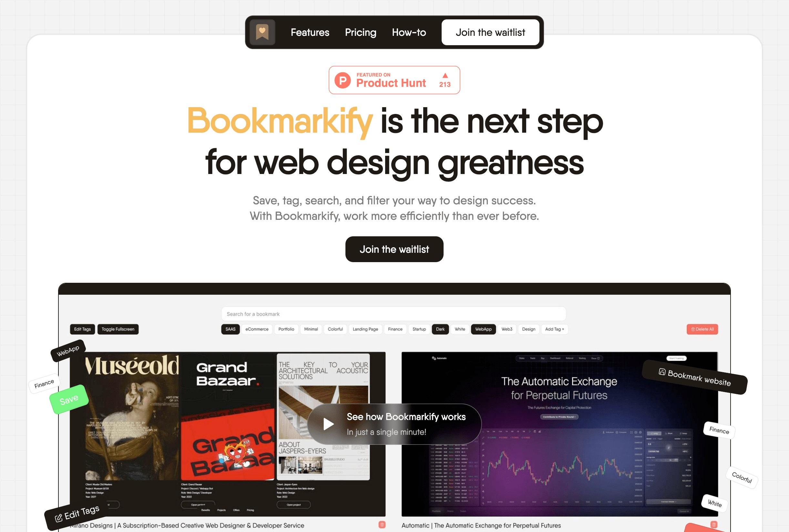Click the Pricing menu item in navbar
Viewport: 789px width, 532px height.
pyautogui.click(x=361, y=32)
